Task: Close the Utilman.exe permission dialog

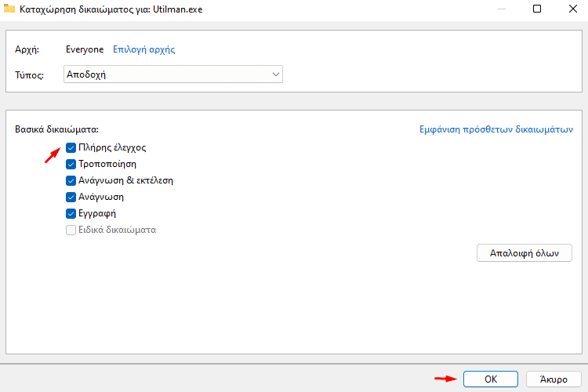Action: point(573,9)
